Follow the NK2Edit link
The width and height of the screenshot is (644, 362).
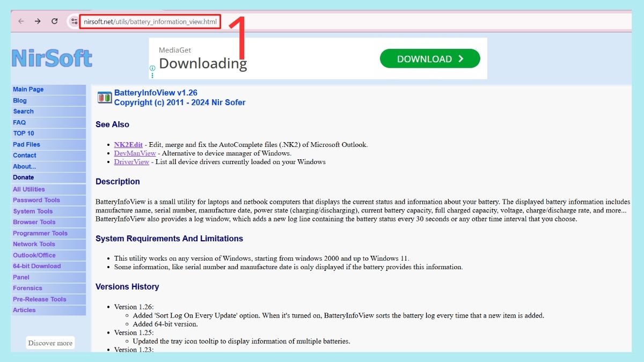tap(128, 145)
